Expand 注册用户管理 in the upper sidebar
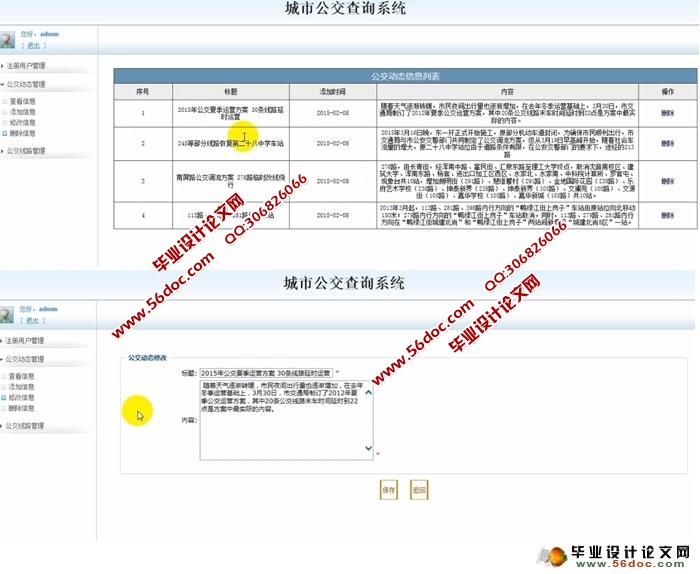700x574 pixels. (27, 66)
